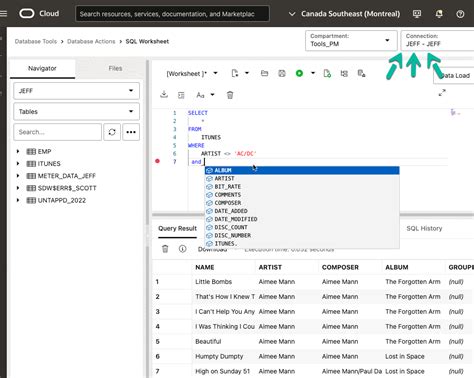Click the ITUNES table icon
The height and width of the screenshot is (378, 474).
pyautogui.click(x=31, y=164)
